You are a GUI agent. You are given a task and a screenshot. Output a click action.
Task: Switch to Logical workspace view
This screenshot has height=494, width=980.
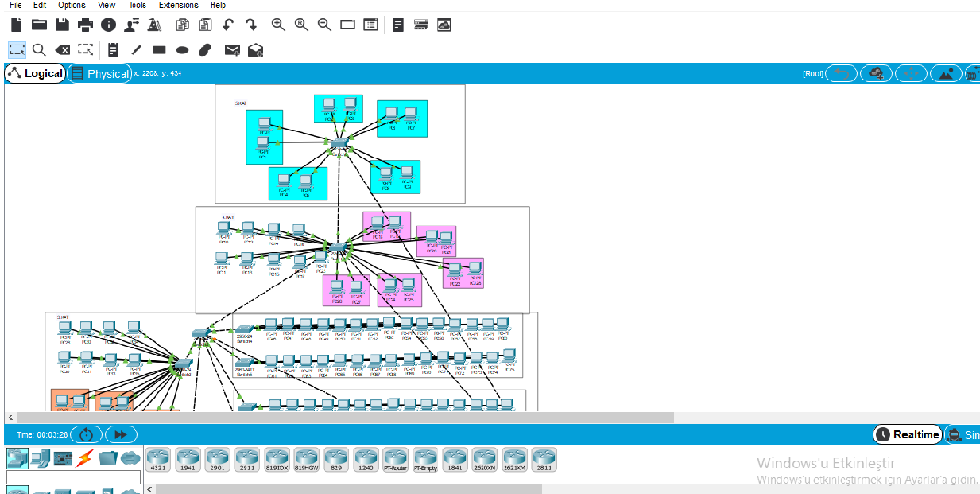coord(35,74)
